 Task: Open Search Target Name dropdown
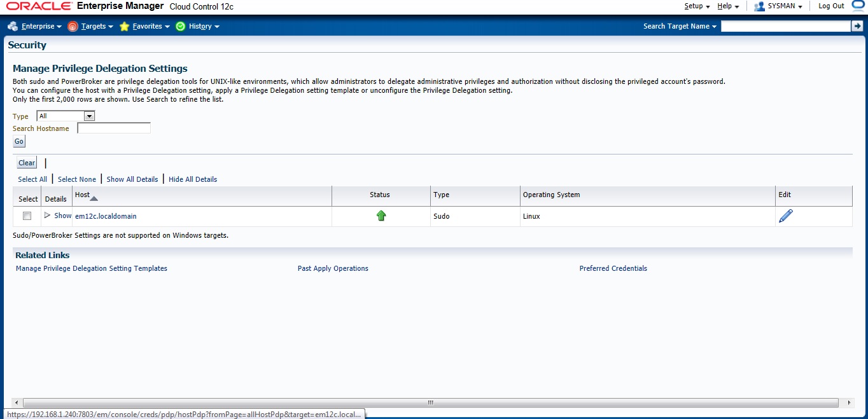tap(680, 26)
